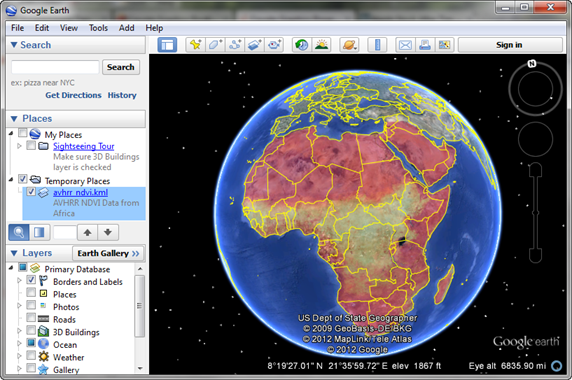Move selected place up arrow
The width and height of the screenshot is (572, 380).
pos(87,232)
